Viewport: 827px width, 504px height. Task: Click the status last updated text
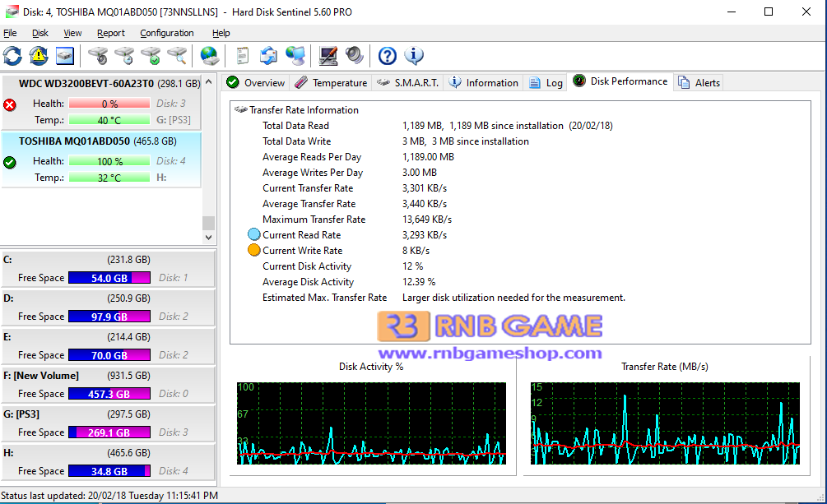pyautogui.click(x=109, y=496)
